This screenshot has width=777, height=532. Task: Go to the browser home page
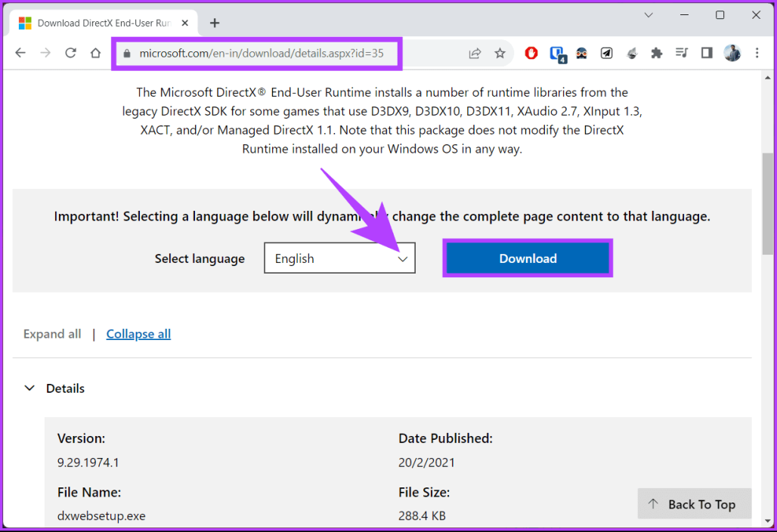(x=95, y=53)
